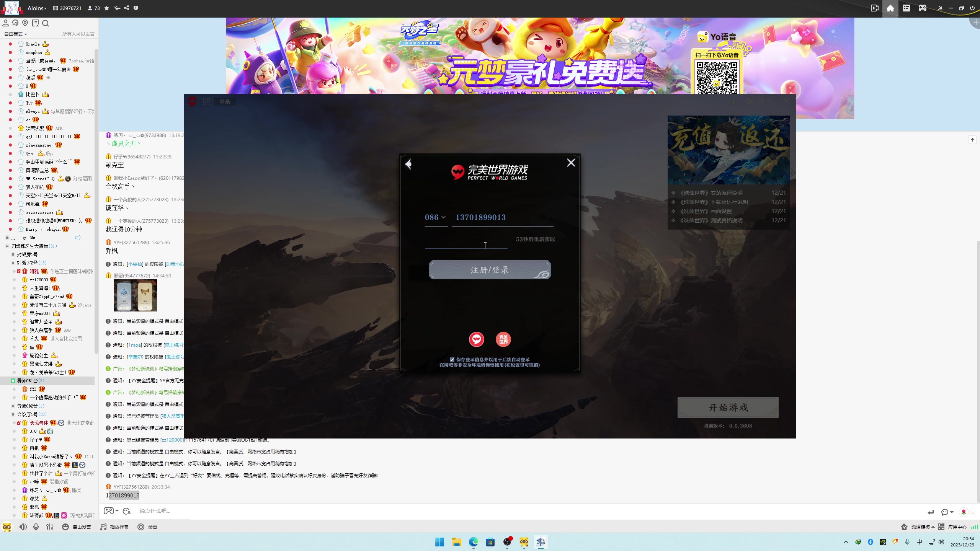Open the 自由模式 channel mode dropdown
Screen dimensions: 980x551
[15, 34]
